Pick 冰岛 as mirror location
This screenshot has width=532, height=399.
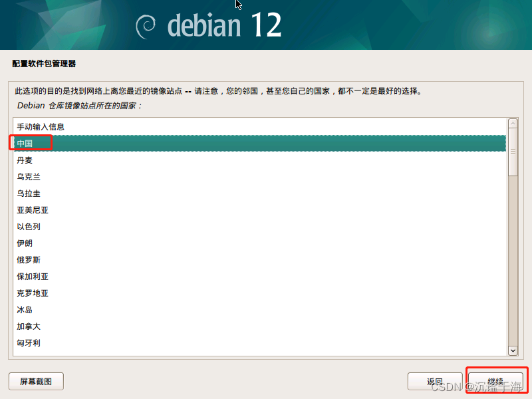(x=259, y=310)
